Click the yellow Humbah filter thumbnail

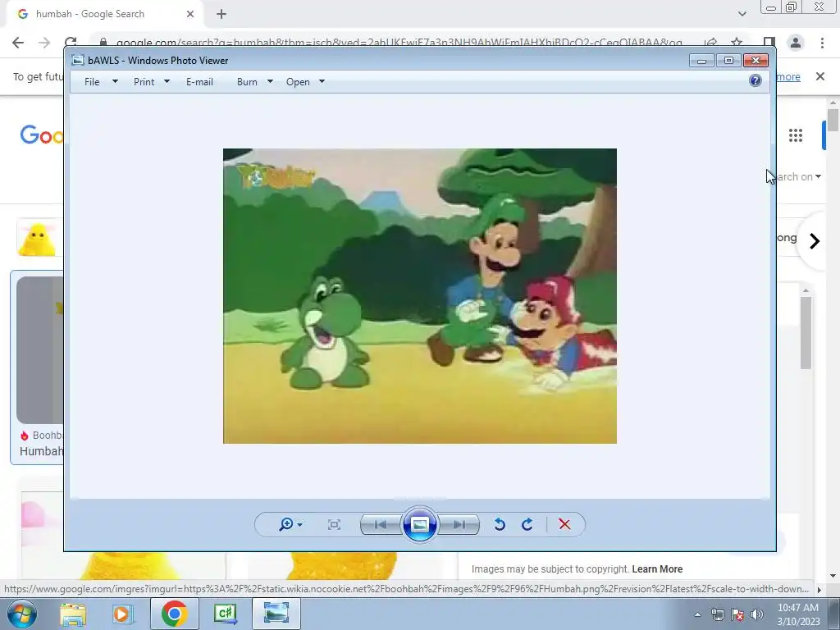(x=36, y=237)
